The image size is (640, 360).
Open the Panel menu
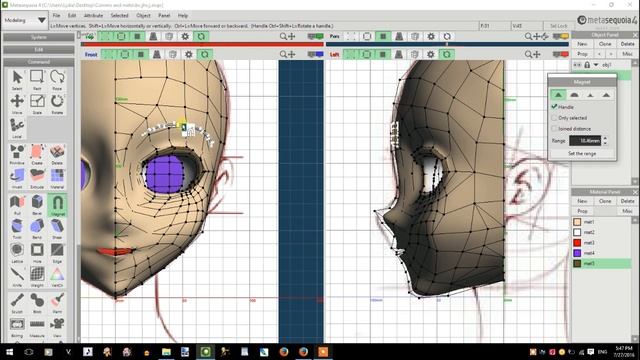(164, 16)
